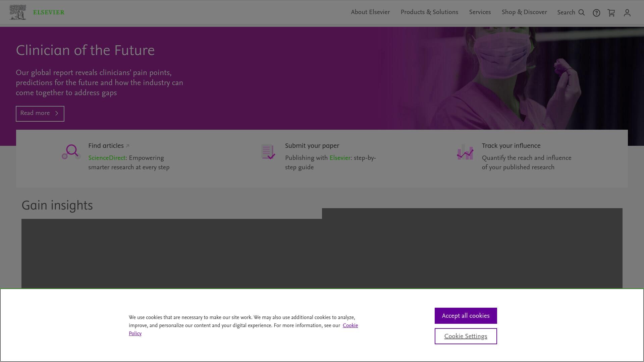Viewport: 644px width, 362px height.
Task: Click the Read more button
Action: [x=40, y=114]
